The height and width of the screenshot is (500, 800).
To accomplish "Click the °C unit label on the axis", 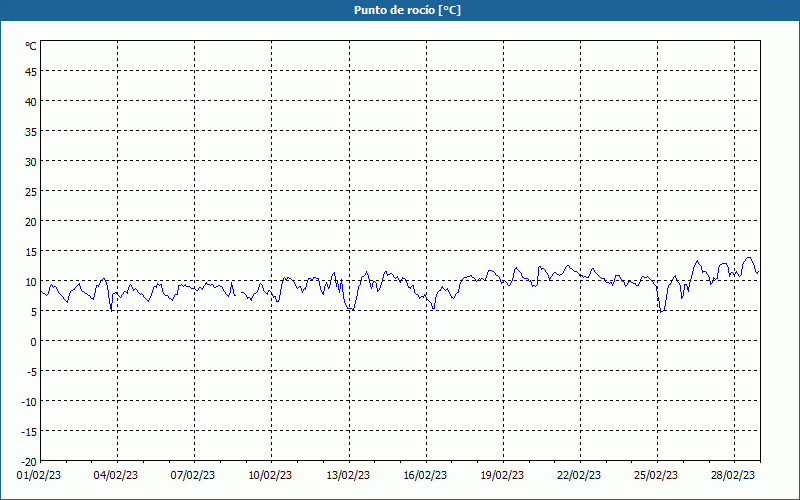I will pos(31,46).
